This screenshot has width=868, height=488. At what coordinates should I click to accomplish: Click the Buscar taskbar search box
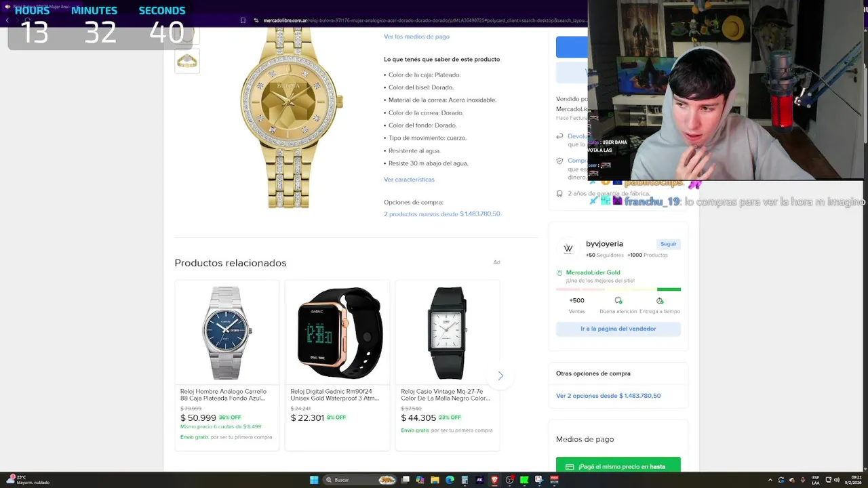[360, 480]
